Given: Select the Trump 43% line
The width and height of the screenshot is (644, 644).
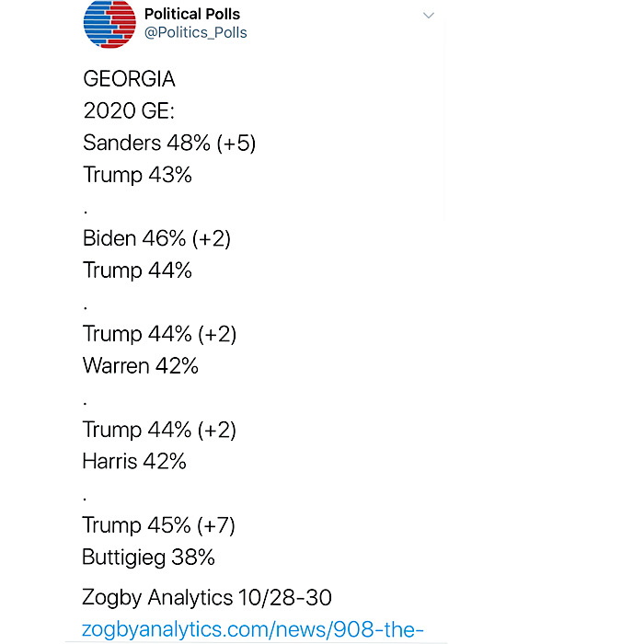Looking at the screenshot, I should (137, 175).
